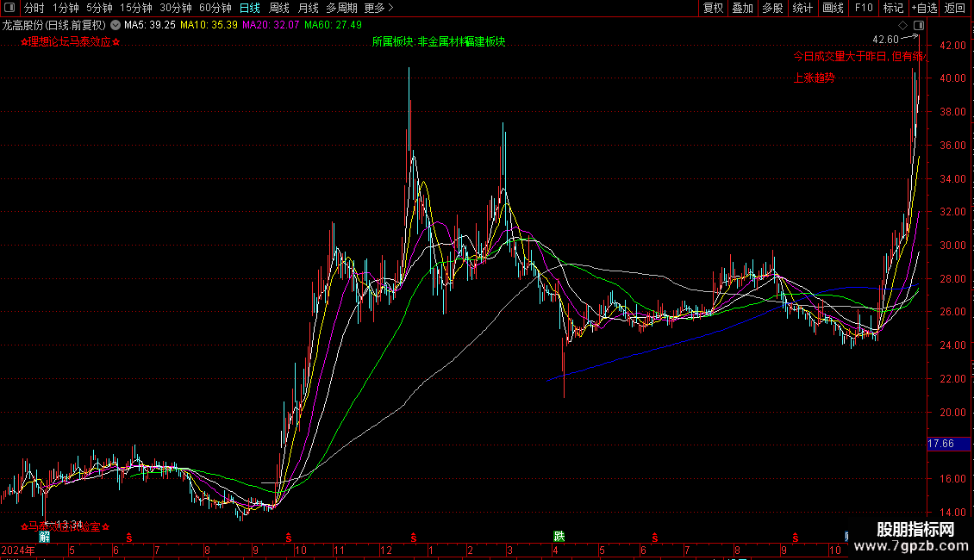Open 画线 drawing tools
The height and width of the screenshot is (560, 974).
[x=833, y=8]
